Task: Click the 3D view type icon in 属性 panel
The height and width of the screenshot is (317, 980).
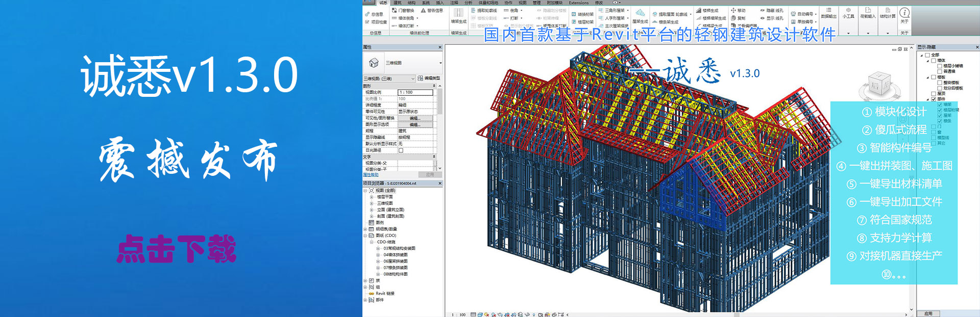Action: click(374, 63)
